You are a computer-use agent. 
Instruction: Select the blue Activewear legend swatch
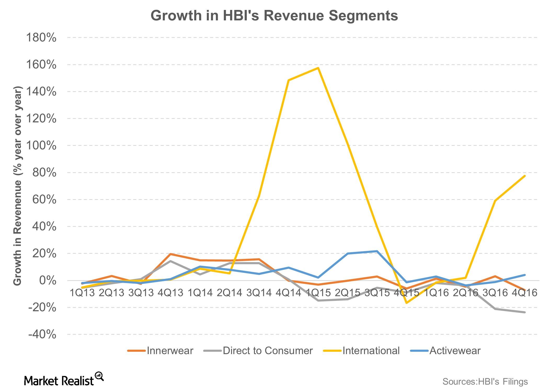419,351
